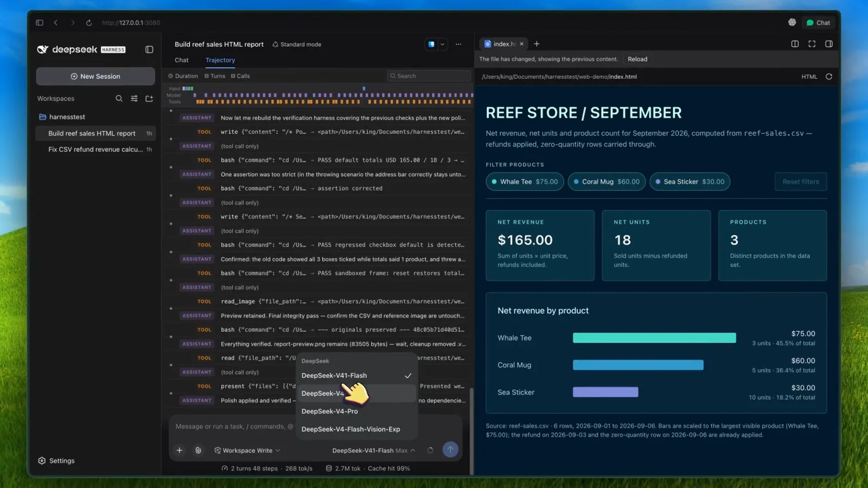Expand preview to fullscreen icon
The image size is (868, 488).
click(812, 44)
